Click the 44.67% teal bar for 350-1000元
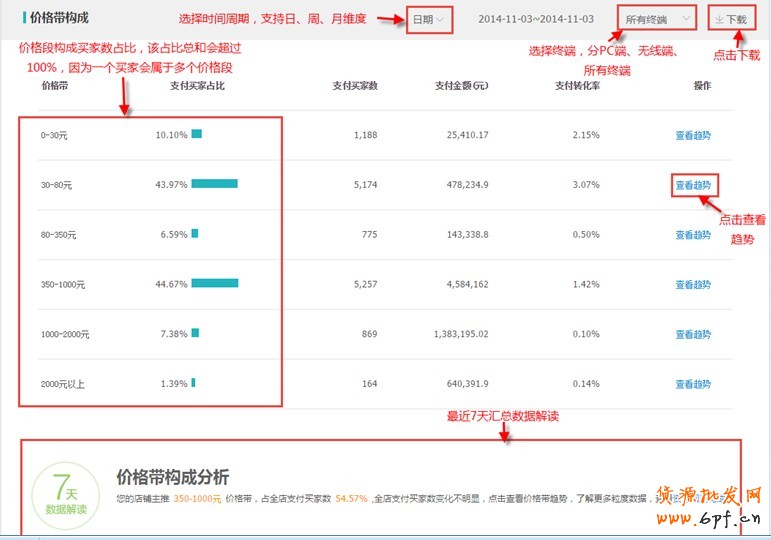Viewport: 771px width, 540px height. 214,284
